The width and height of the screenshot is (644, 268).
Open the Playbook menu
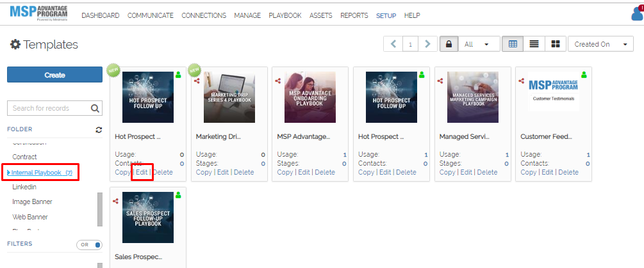coord(285,15)
